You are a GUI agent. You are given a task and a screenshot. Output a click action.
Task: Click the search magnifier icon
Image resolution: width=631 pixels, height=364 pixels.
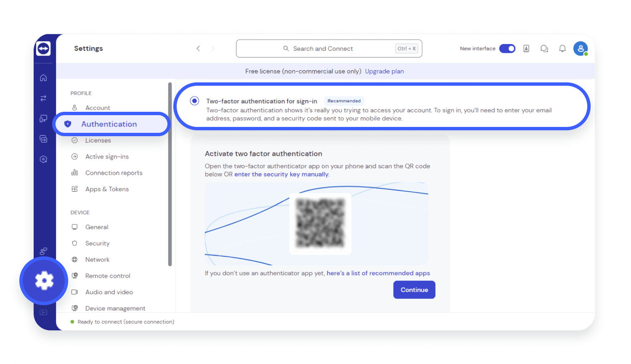point(286,49)
